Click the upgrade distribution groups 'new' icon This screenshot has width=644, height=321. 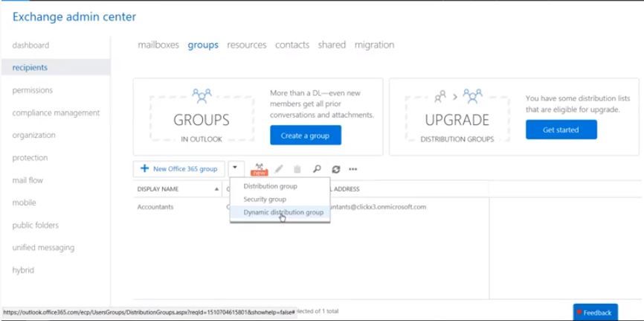(259, 169)
